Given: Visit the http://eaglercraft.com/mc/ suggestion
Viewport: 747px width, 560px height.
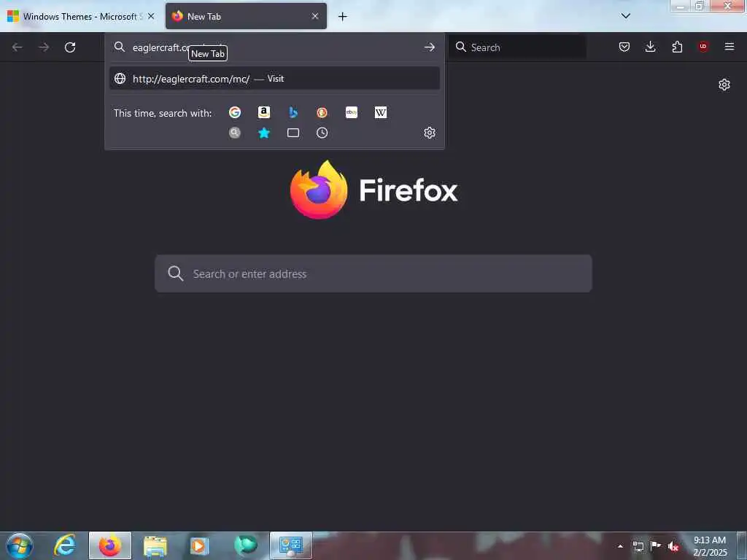Looking at the screenshot, I should tap(274, 79).
